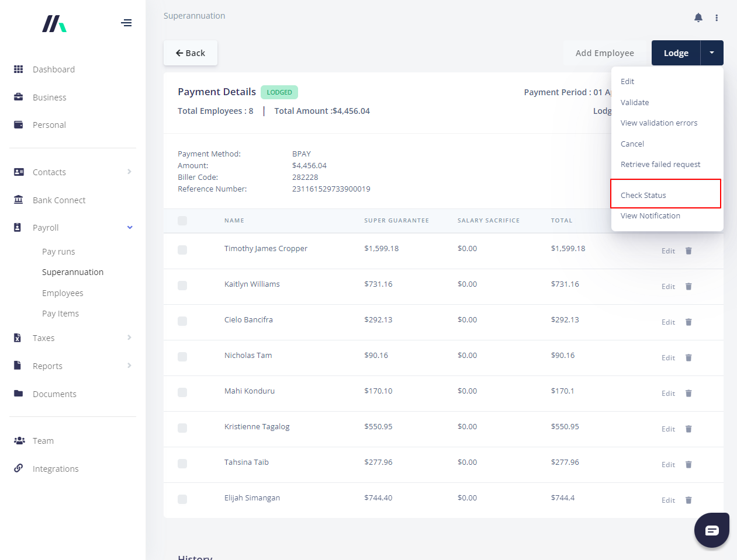Remove Elijah Simangan using the trash icon

[x=688, y=500]
